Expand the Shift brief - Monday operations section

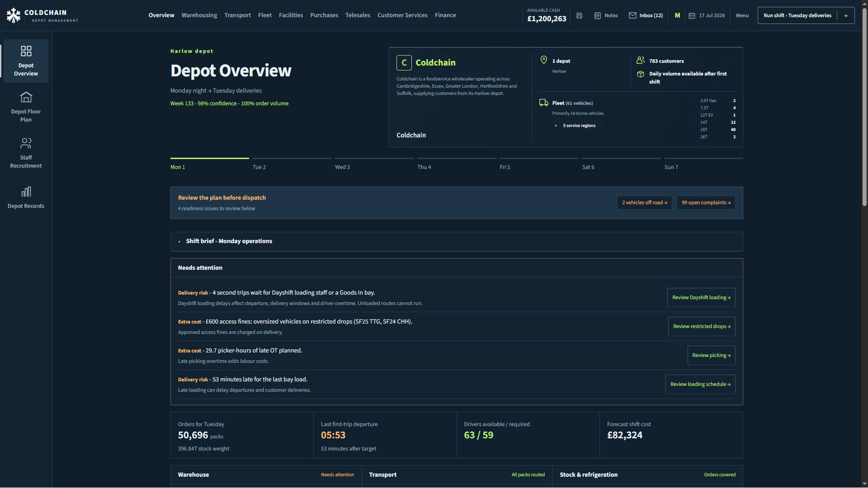click(x=457, y=241)
